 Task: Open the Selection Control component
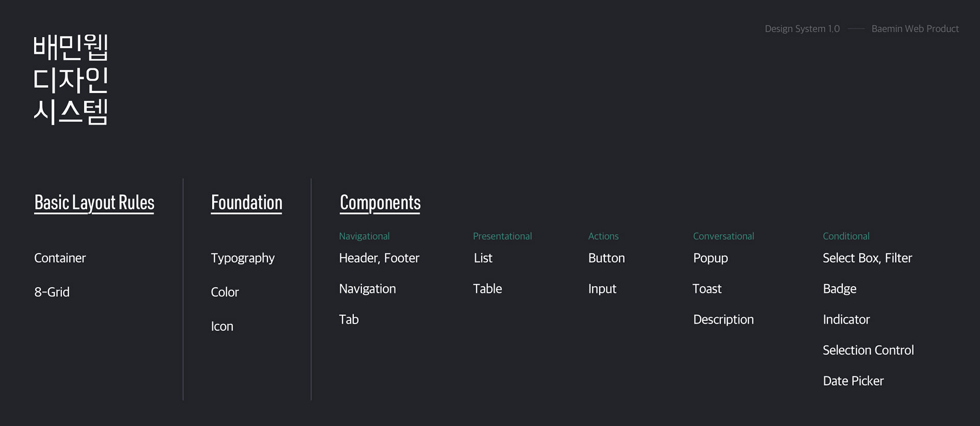coord(868,350)
